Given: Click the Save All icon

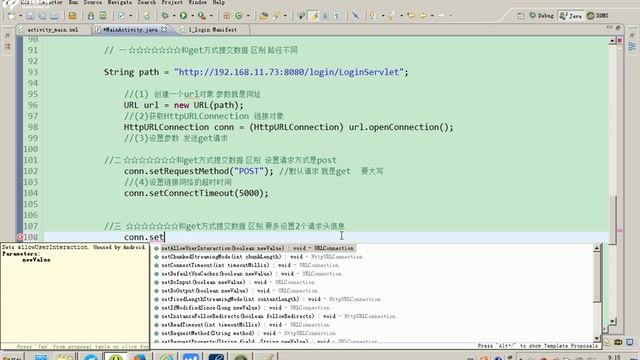Looking at the screenshot, I should coord(42,16).
